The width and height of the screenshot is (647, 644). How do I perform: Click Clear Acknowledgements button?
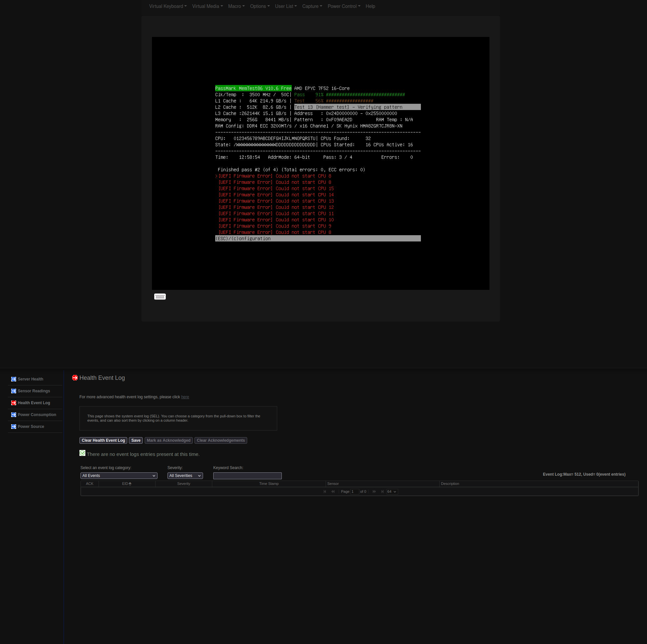(221, 440)
